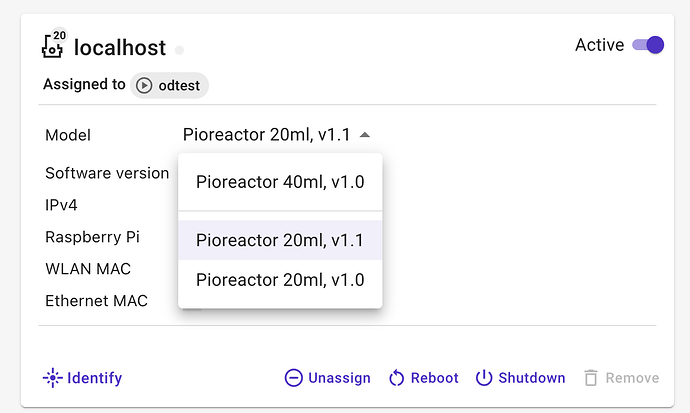Click the play icon in odtest chip

pyautogui.click(x=144, y=85)
